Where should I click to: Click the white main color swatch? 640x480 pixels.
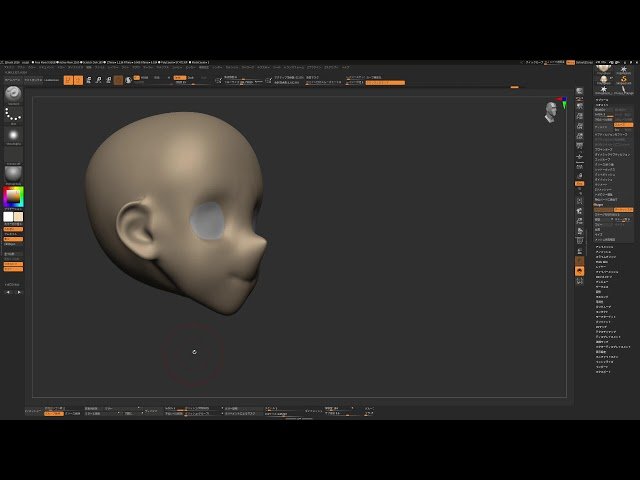pyautogui.click(x=9, y=216)
